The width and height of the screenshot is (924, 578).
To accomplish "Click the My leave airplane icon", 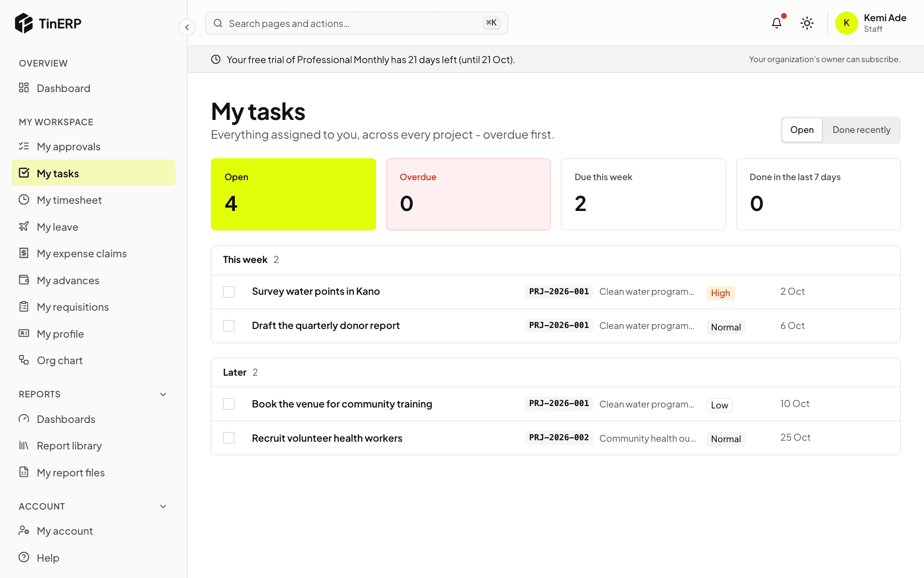I will (24, 226).
